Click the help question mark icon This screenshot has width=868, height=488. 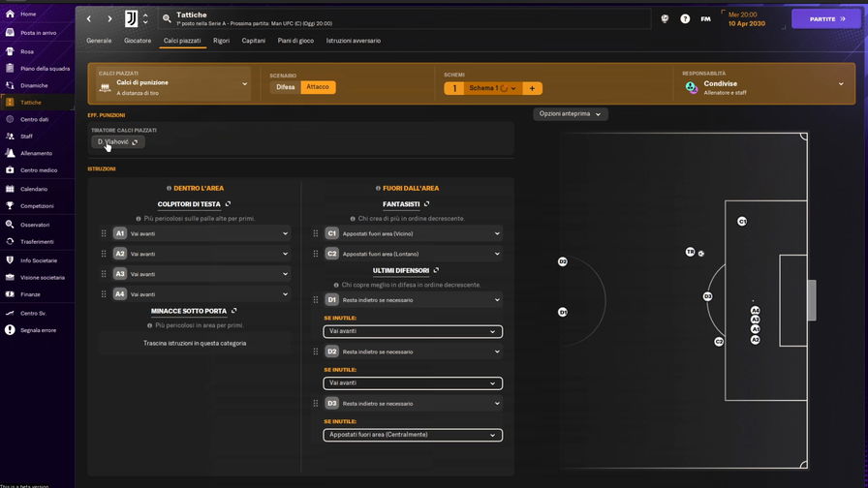coord(685,18)
